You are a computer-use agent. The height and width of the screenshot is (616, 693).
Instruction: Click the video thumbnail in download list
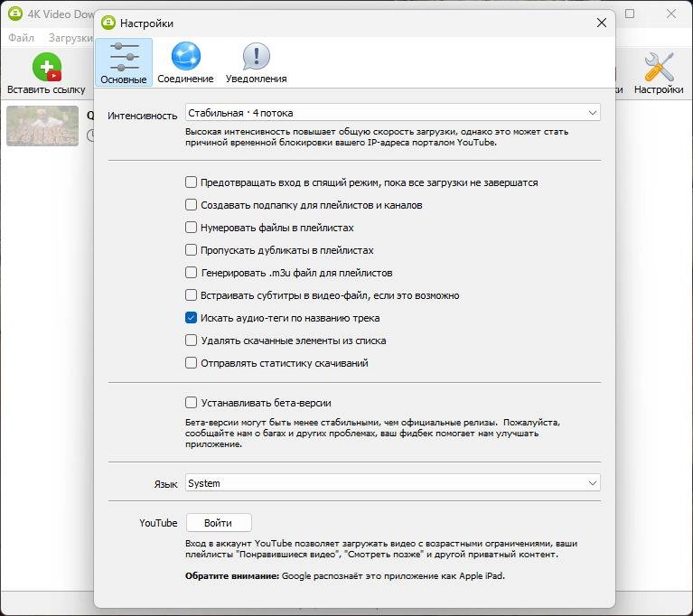point(42,126)
